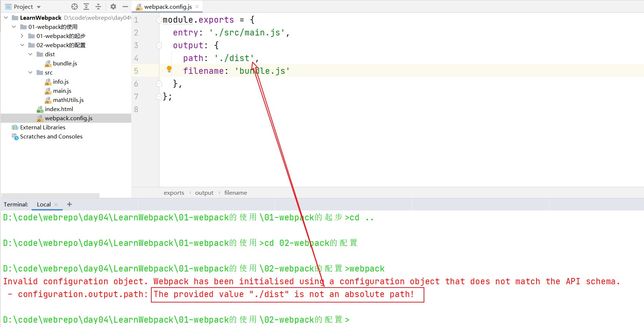Select main.js file in project tree
644x327 pixels.
(x=62, y=91)
